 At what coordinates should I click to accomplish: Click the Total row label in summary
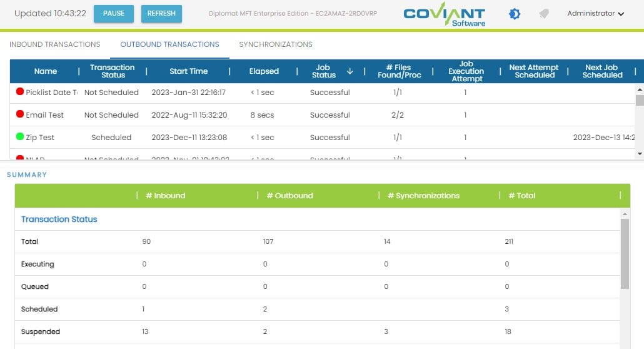point(29,241)
